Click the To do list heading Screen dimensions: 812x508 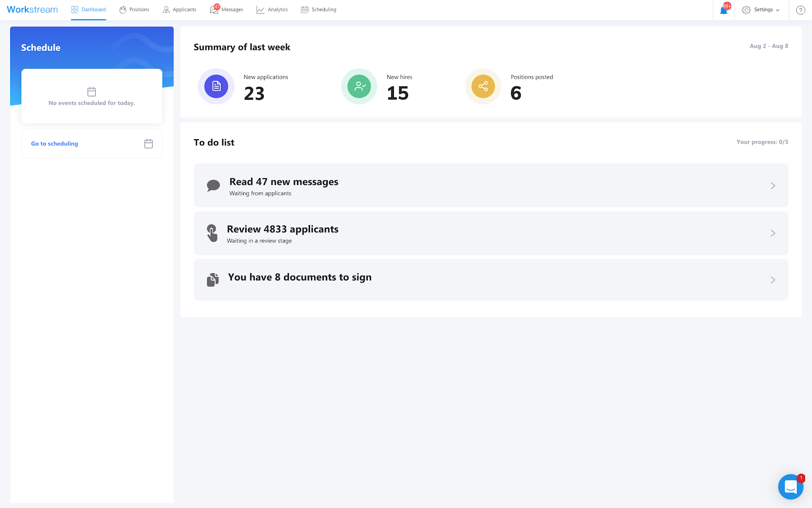(x=214, y=143)
